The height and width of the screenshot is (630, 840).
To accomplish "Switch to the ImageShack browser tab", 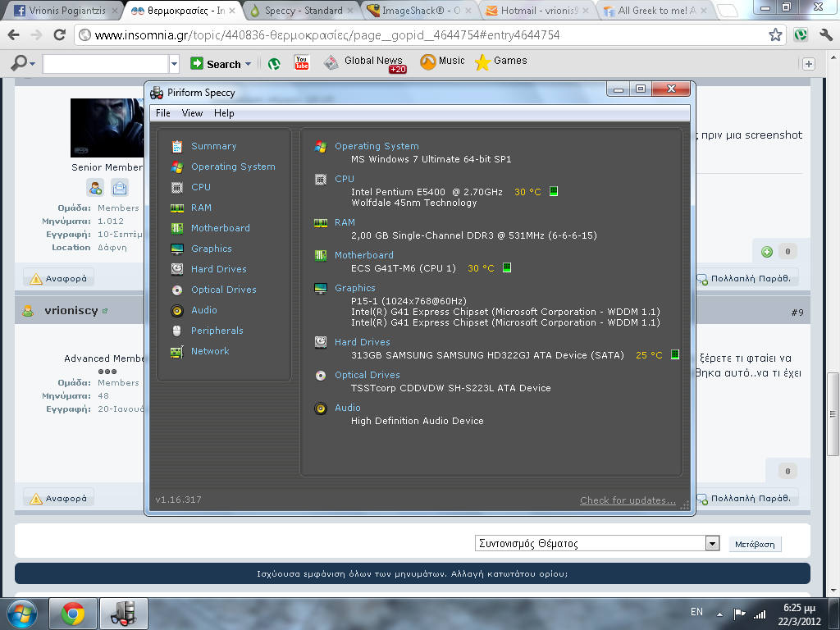I will pos(421,11).
